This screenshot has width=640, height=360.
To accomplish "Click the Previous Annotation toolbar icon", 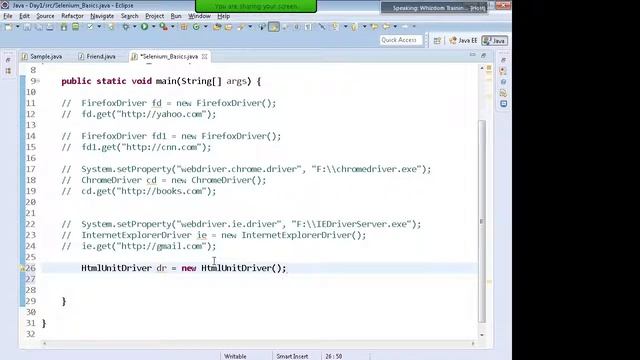I will [353, 27].
